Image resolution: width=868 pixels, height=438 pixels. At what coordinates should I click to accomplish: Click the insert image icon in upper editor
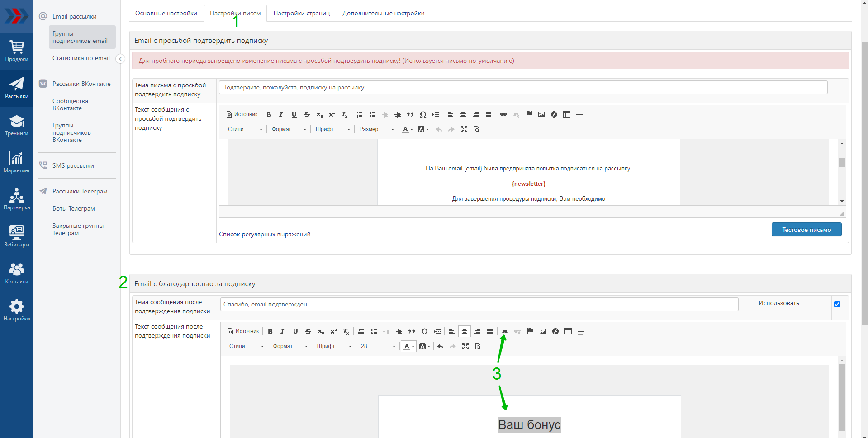[541, 114]
